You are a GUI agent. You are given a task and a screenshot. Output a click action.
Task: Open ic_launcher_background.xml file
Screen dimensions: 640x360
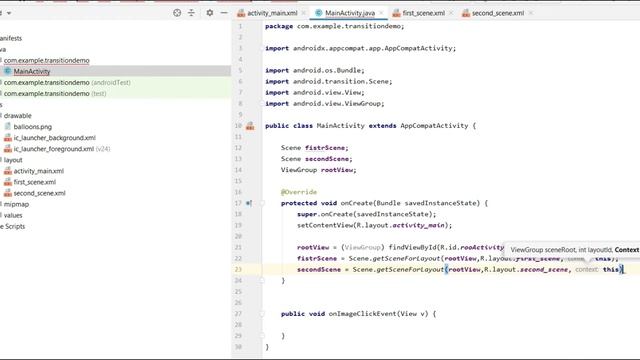pyautogui.click(x=55, y=138)
